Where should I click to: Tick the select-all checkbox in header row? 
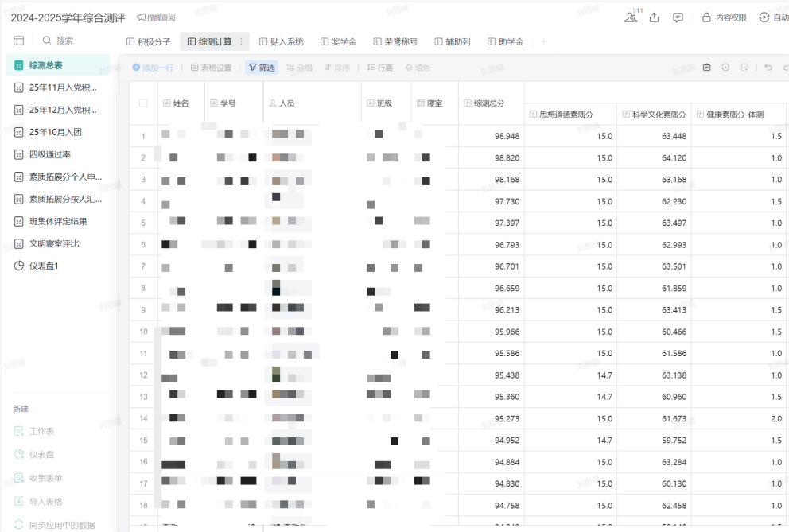(x=143, y=103)
